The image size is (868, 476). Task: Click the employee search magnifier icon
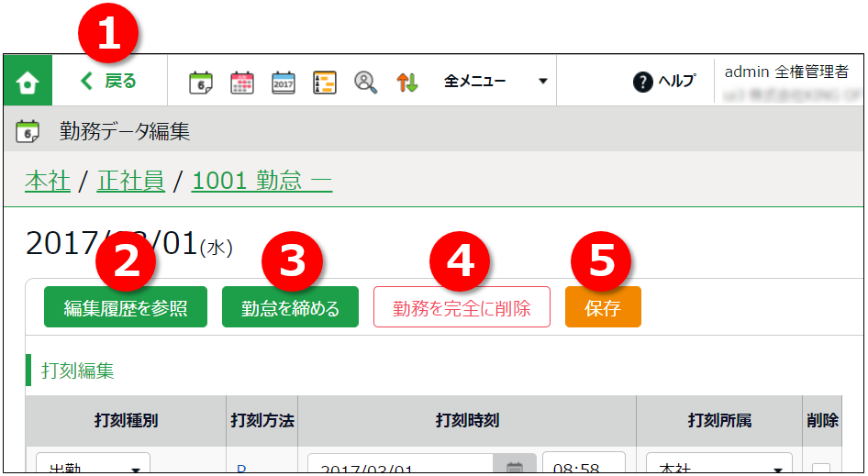coord(366,82)
